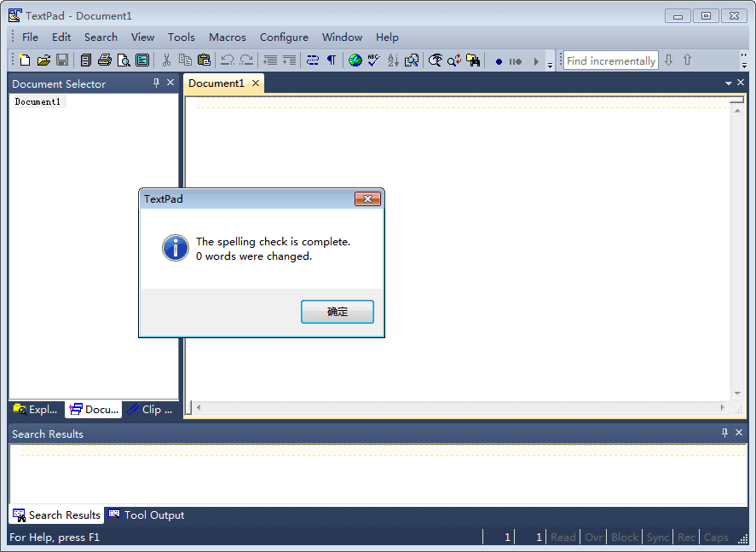
Task: Open the Configure menu
Action: click(284, 37)
